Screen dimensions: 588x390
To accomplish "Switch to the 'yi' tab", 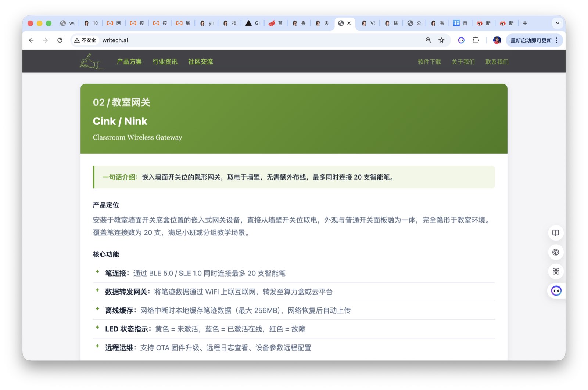I will coord(207,23).
